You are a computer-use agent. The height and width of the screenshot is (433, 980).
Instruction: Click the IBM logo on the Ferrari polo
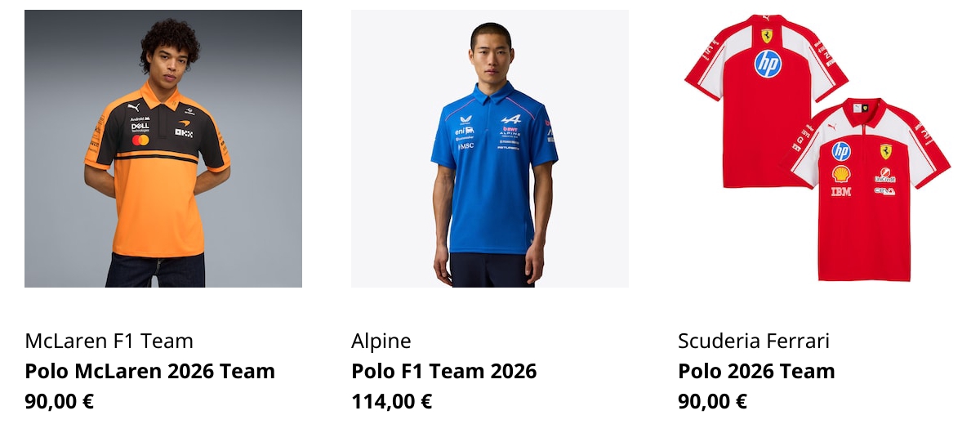coord(841,191)
